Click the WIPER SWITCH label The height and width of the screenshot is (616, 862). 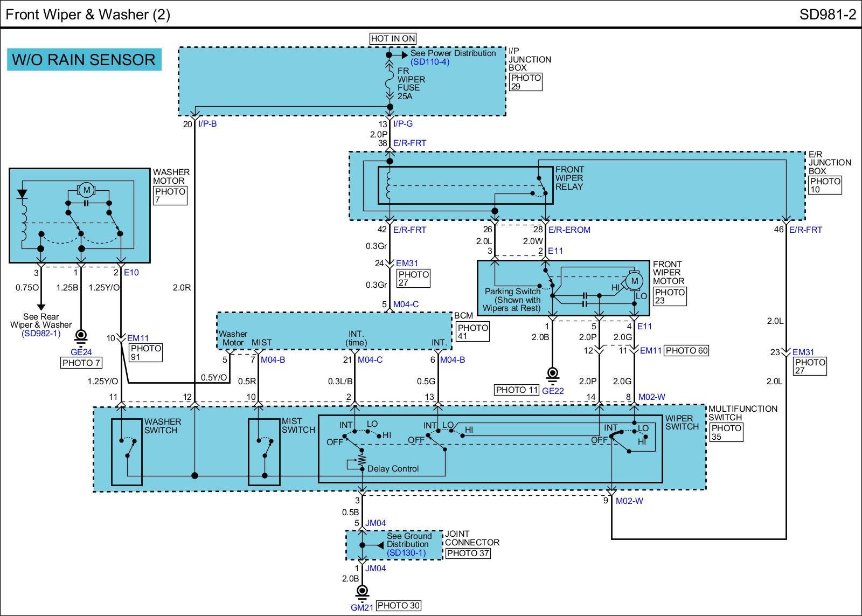click(682, 423)
